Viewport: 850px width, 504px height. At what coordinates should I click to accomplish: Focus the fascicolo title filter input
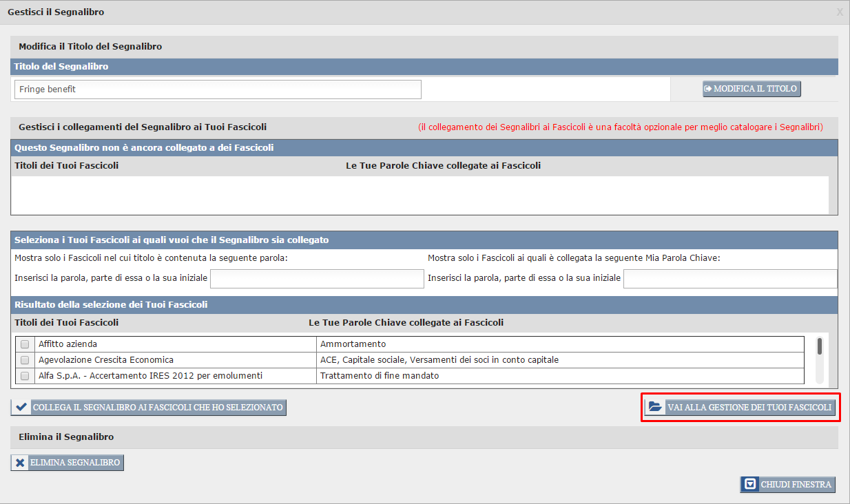pos(317,278)
